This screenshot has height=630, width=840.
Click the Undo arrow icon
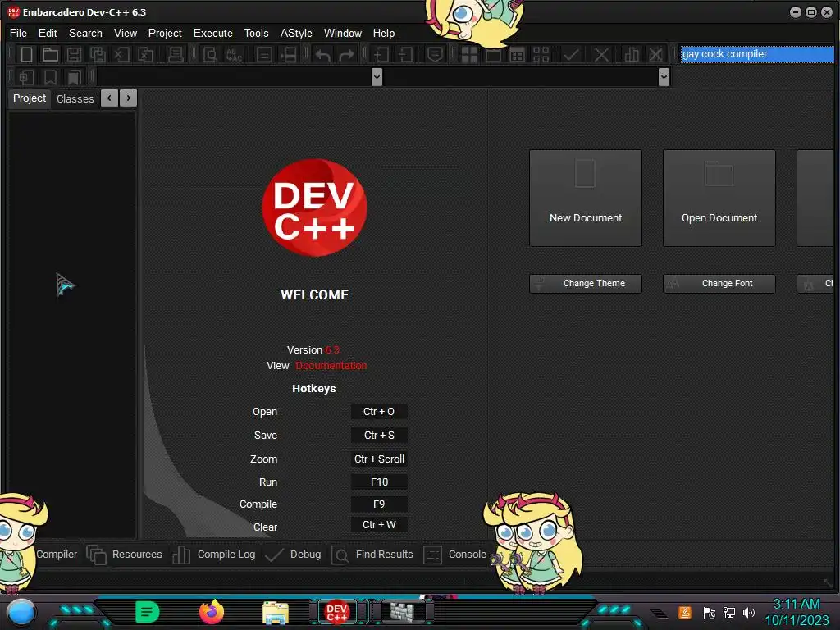322,55
